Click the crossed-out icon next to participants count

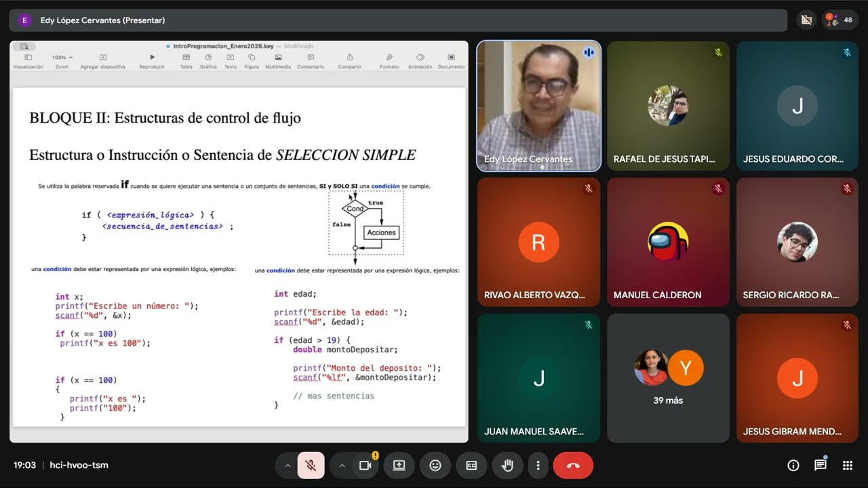pos(806,20)
